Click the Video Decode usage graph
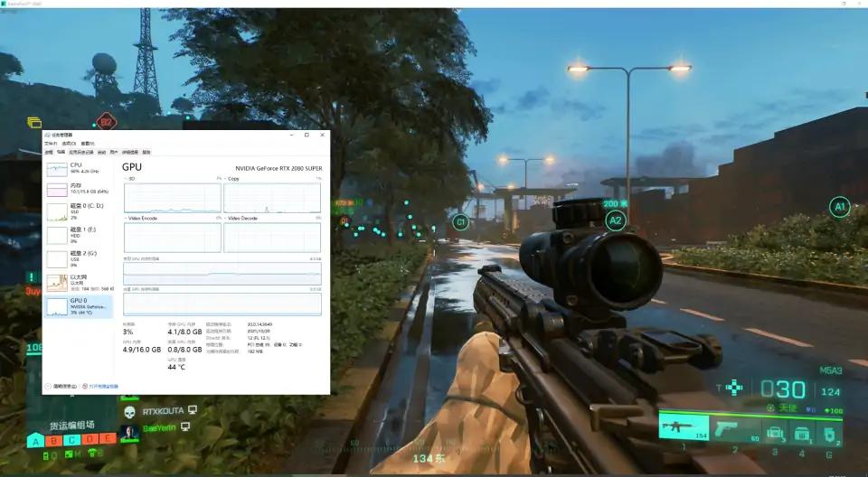Image resolution: width=868 pixels, height=477 pixels. pyautogui.click(x=272, y=238)
